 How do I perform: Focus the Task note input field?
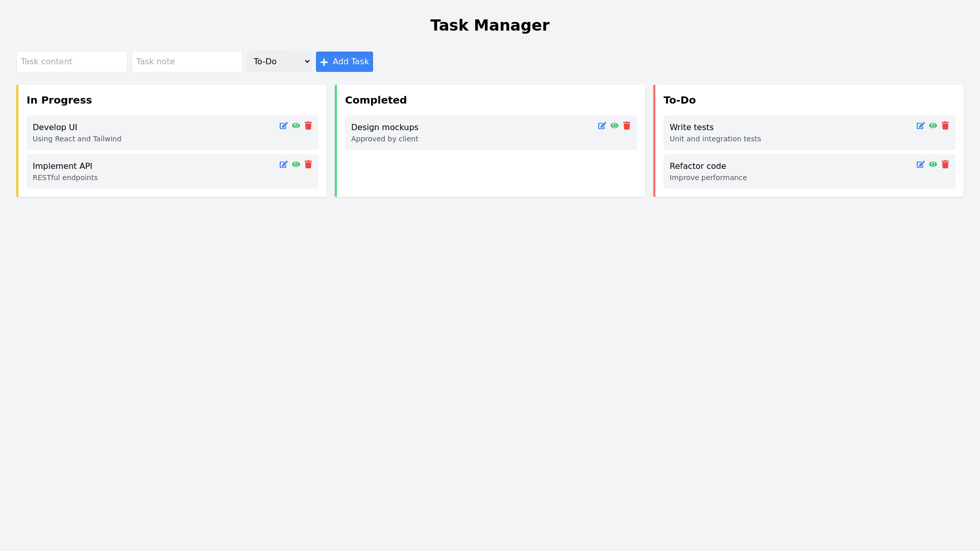point(187,62)
